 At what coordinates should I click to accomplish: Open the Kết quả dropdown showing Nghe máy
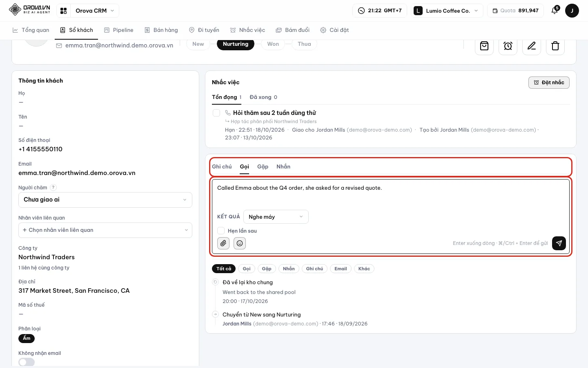[x=276, y=217]
